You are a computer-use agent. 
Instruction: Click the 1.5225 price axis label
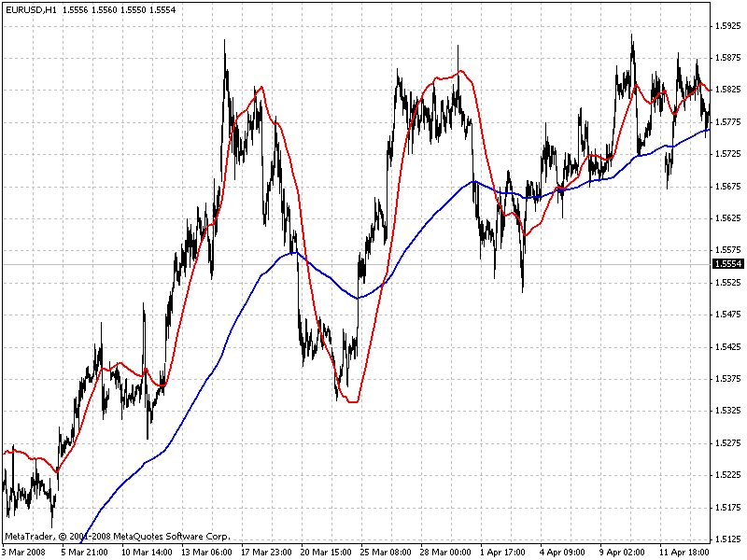(728, 475)
